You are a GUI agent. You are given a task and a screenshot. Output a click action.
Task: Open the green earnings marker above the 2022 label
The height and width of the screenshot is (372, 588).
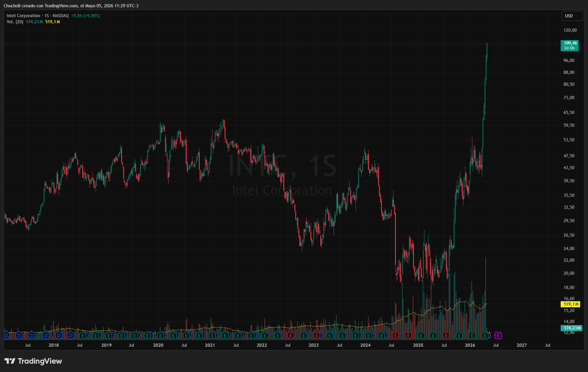tap(264, 336)
